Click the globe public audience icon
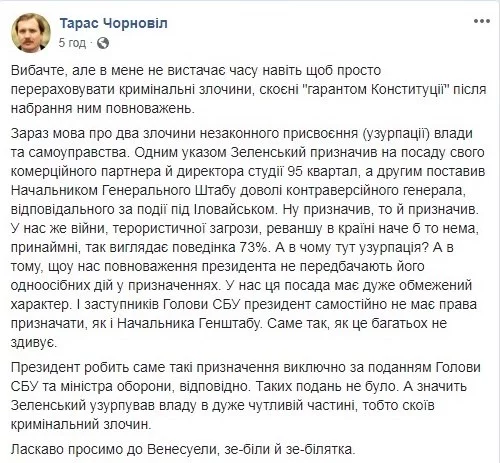 click(103, 43)
